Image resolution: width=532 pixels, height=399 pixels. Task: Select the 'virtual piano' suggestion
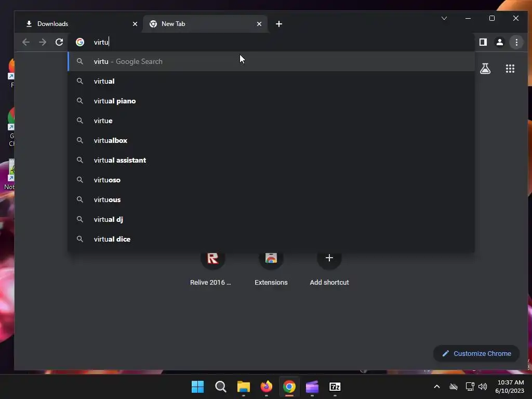point(271,101)
